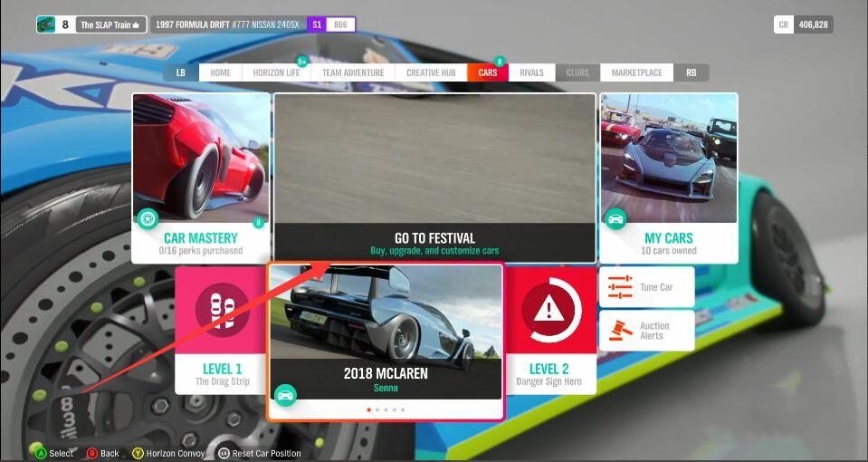Switch to the HORIZON LIFE tab
This screenshot has height=462, width=868.
276,72
